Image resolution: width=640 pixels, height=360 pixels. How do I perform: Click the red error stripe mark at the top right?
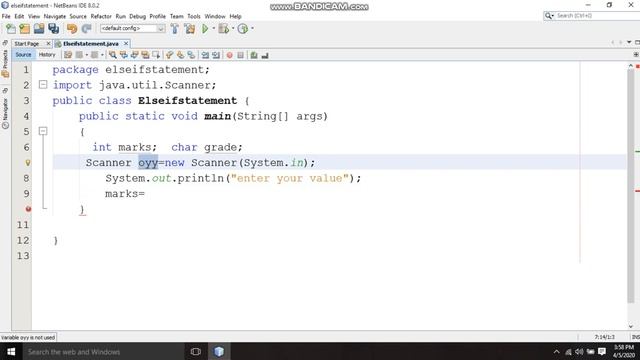click(638, 66)
